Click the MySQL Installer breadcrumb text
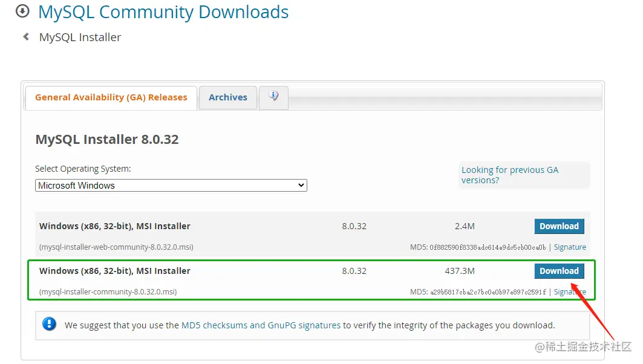 (80, 37)
